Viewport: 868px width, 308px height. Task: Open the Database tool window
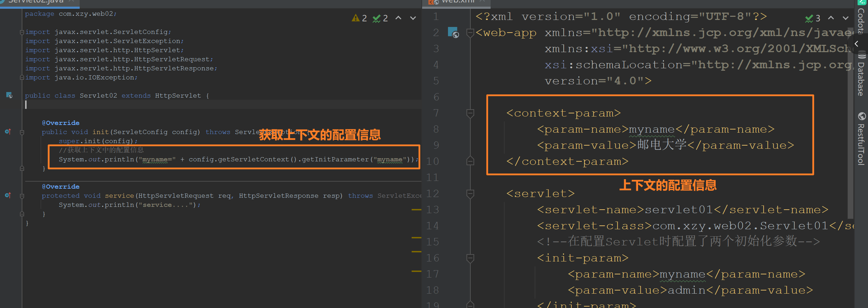point(861,74)
